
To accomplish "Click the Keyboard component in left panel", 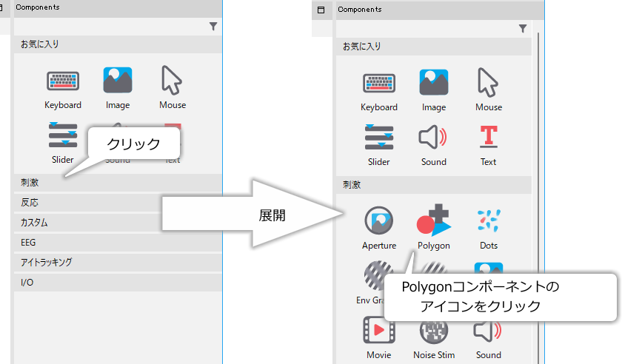I will 63,88.
